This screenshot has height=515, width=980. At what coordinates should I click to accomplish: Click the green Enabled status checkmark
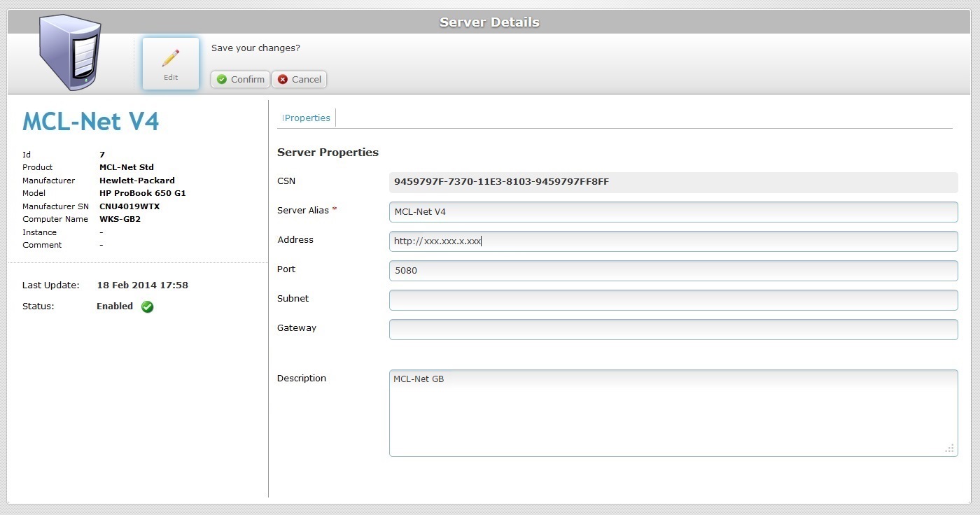pos(147,306)
